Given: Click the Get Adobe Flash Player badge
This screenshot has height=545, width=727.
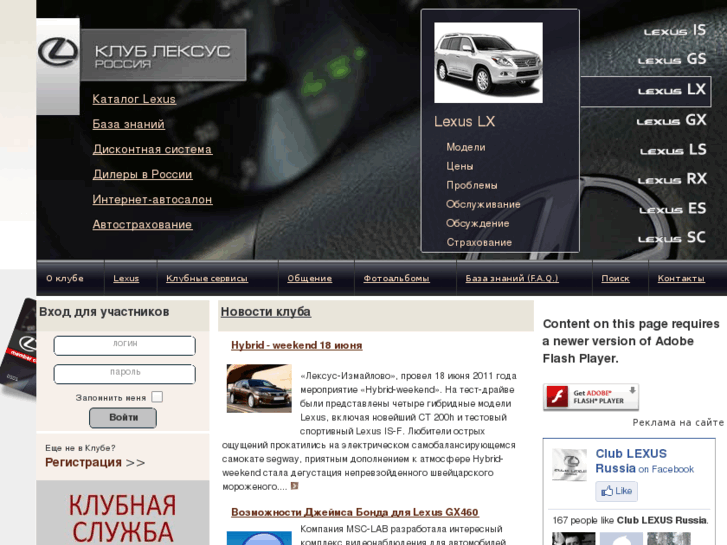Looking at the screenshot, I should [591, 397].
